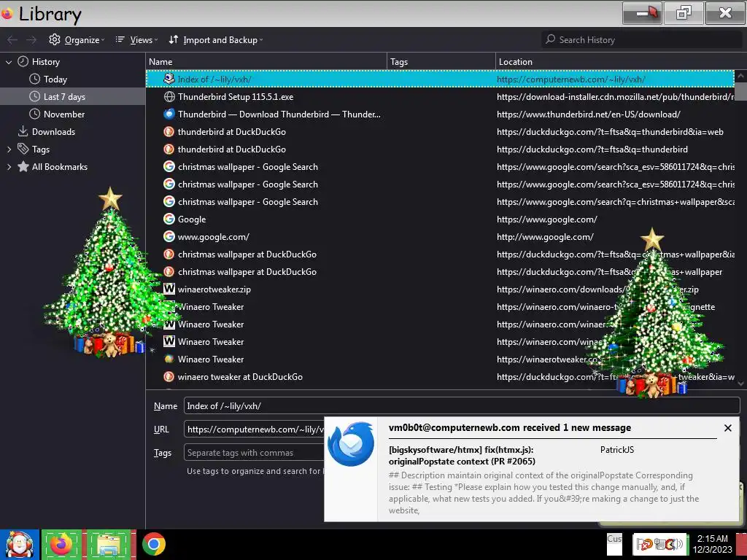Click the Thunderbird favicon in download page row
The width and height of the screenshot is (747, 560).
(169, 114)
